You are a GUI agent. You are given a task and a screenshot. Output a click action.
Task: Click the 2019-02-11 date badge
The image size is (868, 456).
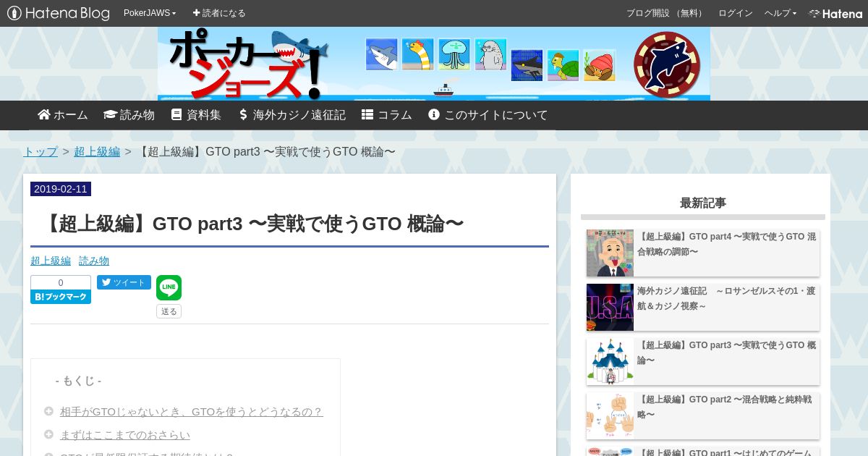pos(61,189)
